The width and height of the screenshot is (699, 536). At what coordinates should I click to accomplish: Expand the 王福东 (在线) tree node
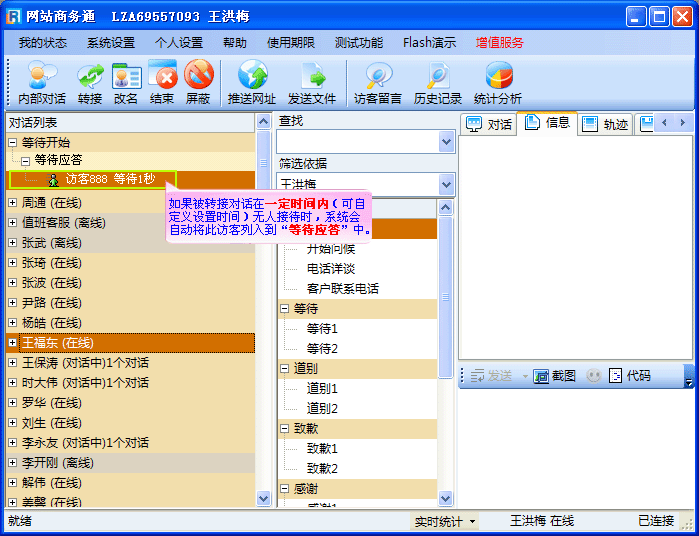(13, 343)
